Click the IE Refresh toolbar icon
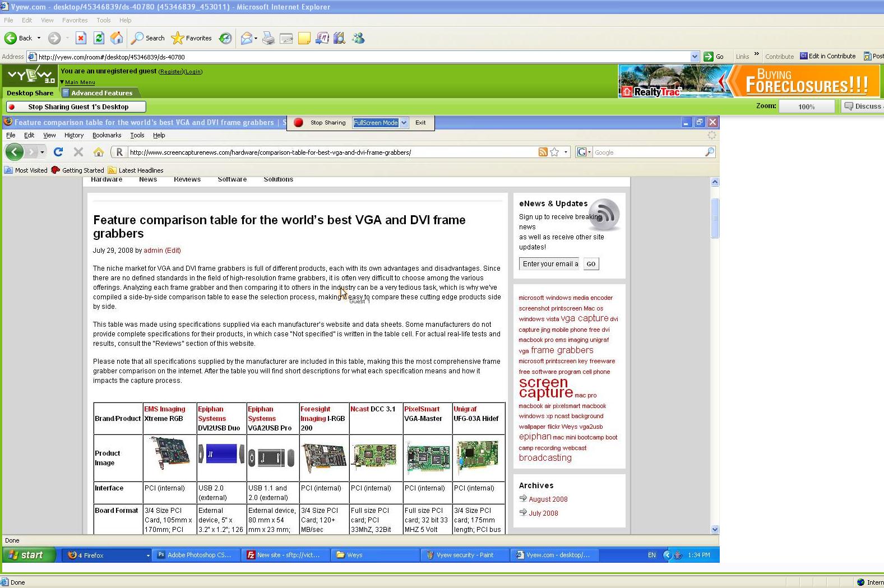884x588 pixels. (x=99, y=38)
